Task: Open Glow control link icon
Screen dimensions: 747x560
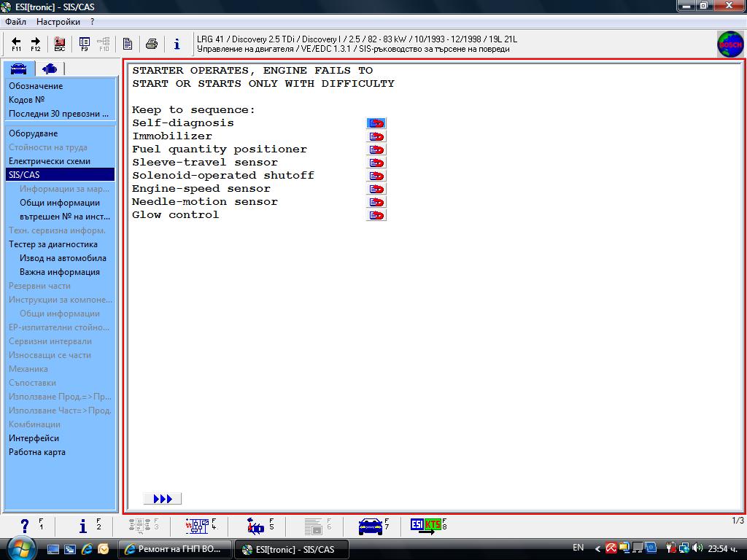Action: (376, 215)
